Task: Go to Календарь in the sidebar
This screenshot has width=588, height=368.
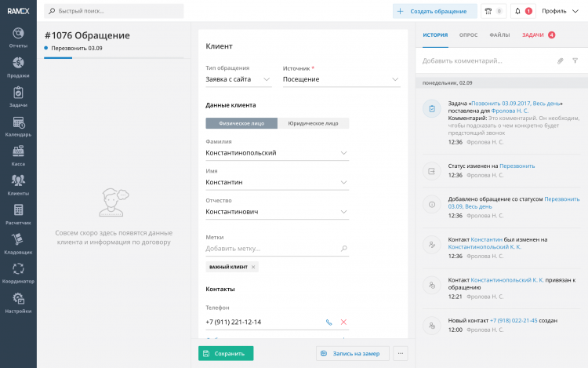Action: [18, 126]
